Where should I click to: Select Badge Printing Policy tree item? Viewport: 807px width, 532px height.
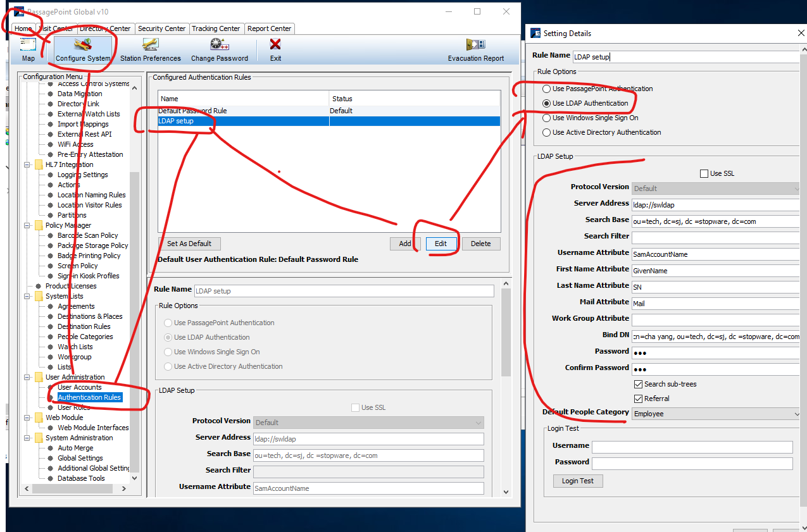pos(89,256)
